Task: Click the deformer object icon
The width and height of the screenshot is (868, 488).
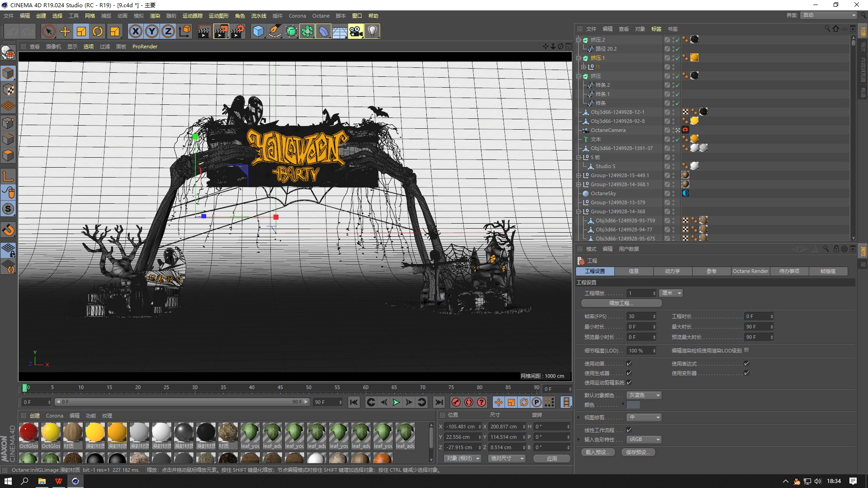Action: (323, 32)
